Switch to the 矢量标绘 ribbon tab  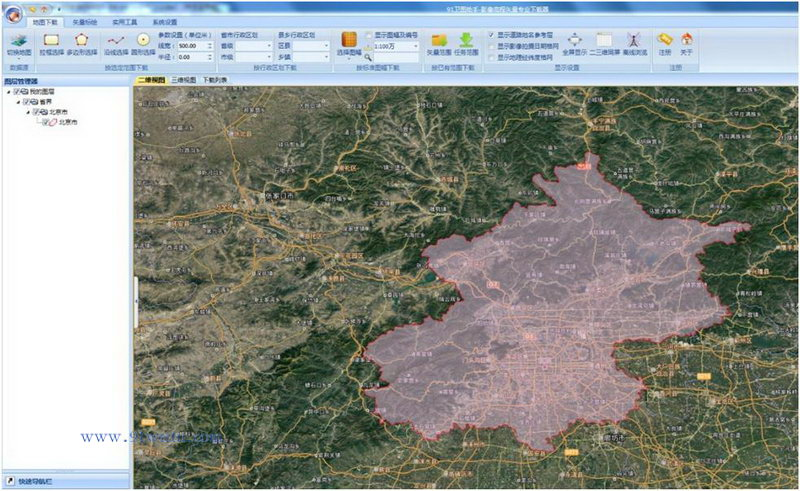[85, 22]
